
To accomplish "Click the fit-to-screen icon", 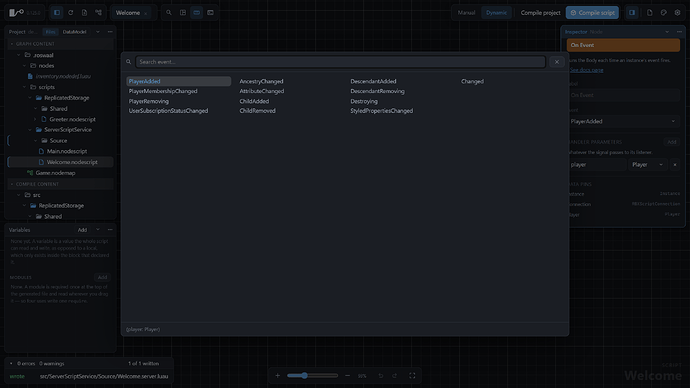I will (412, 376).
